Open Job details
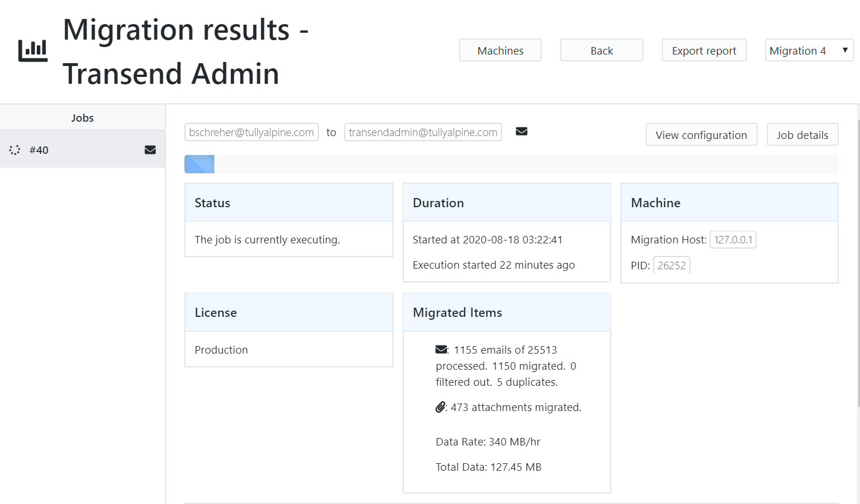 click(803, 135)
